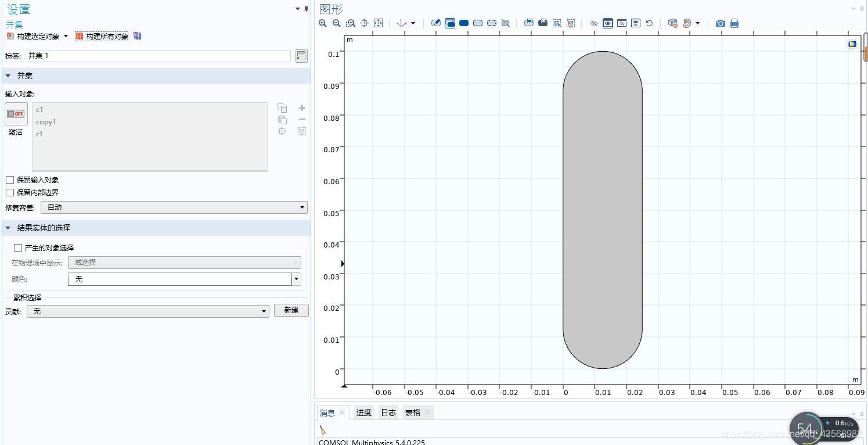The width and height of the screenshot is (868, 445).
Task: Click the zoom out magnifier icon
Action: tap(337, 23)
